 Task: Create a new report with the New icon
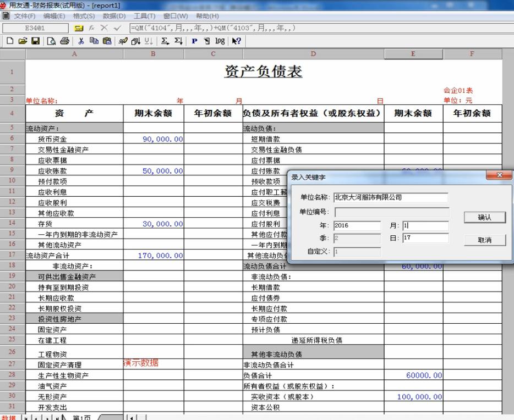[x=10, y=40]
